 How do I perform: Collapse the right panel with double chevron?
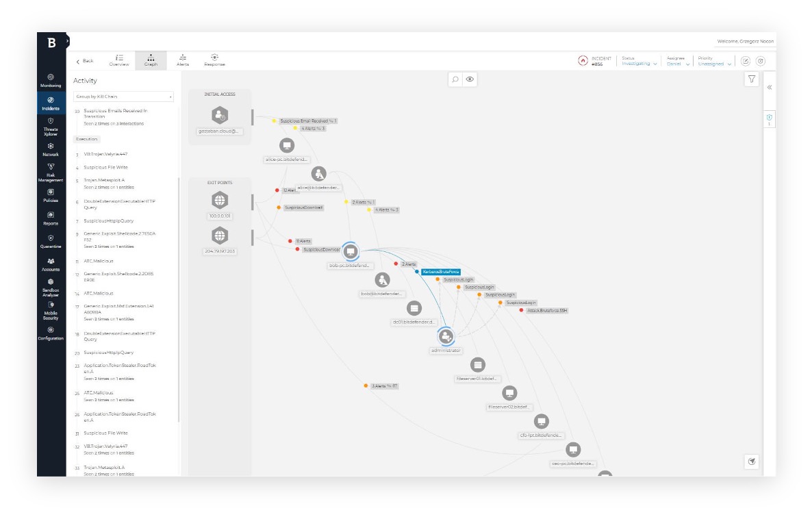click(769, 88)
